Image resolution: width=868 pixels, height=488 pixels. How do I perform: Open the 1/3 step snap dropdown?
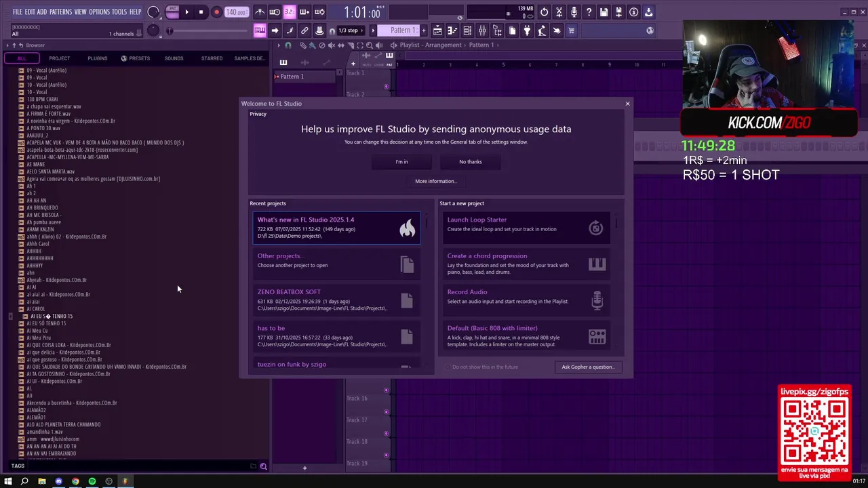click(349, 30)
